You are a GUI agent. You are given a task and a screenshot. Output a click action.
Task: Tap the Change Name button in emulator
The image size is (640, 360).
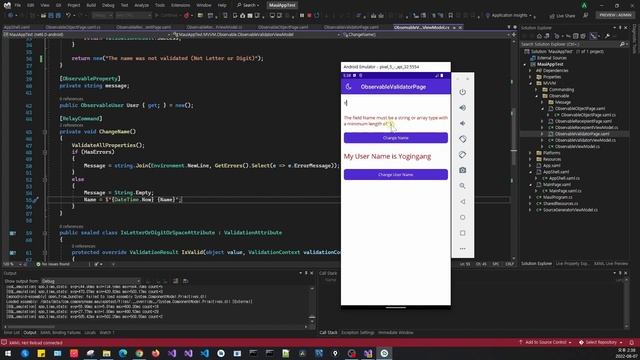click(396, 138)
